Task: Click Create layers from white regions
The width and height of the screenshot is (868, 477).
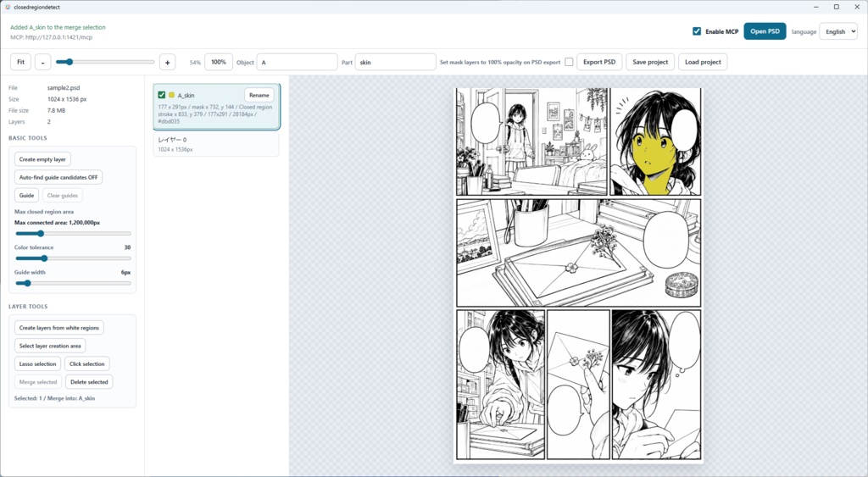Action: (58, 328)
